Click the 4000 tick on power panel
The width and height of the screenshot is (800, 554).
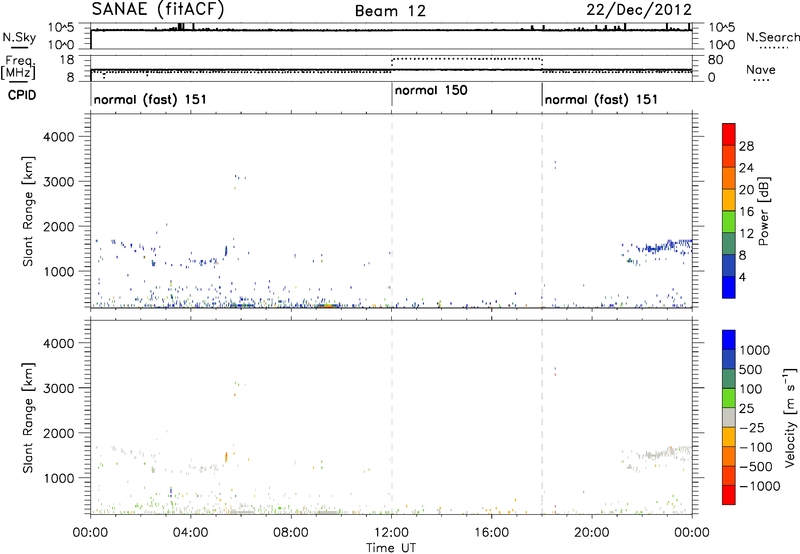pyautogui.click(x=58, y=137)
